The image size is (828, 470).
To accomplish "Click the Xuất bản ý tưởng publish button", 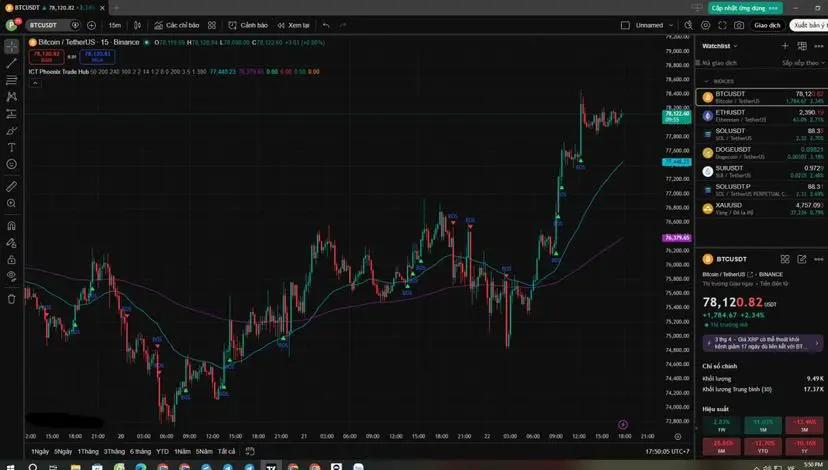I will (x=808, y=25).
